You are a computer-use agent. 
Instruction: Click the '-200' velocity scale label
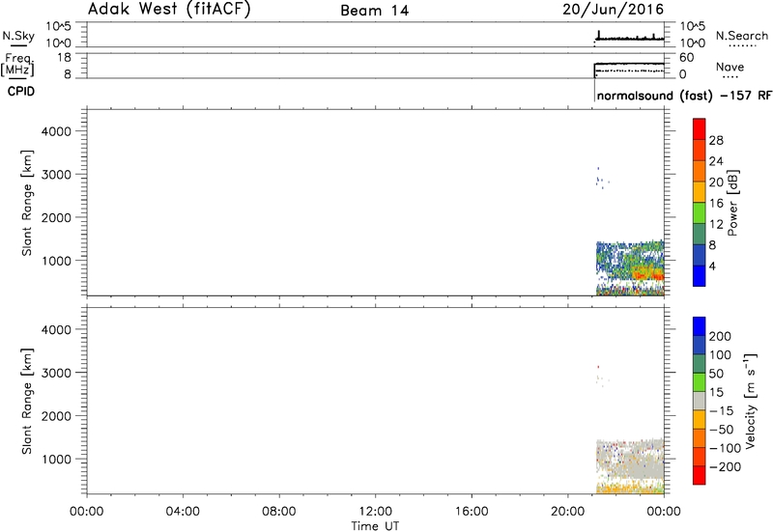(726, 466)
